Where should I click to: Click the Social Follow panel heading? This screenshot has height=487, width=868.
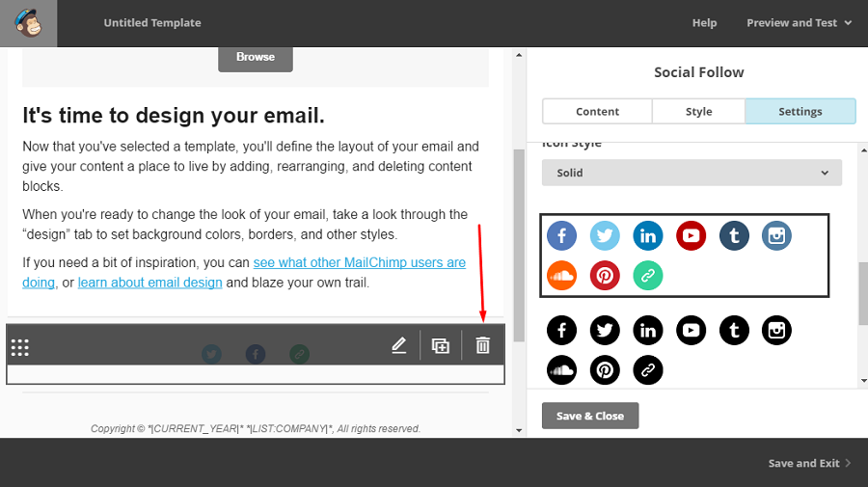coord(698,72)
